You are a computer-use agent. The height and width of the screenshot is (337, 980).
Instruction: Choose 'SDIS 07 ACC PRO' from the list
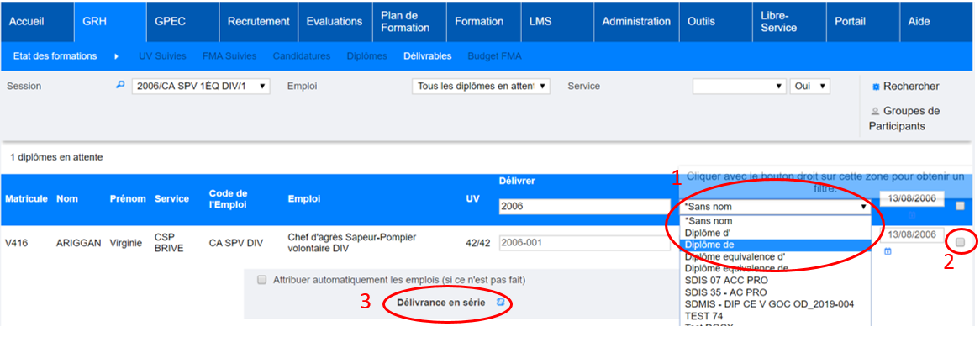tap(725, 280)
